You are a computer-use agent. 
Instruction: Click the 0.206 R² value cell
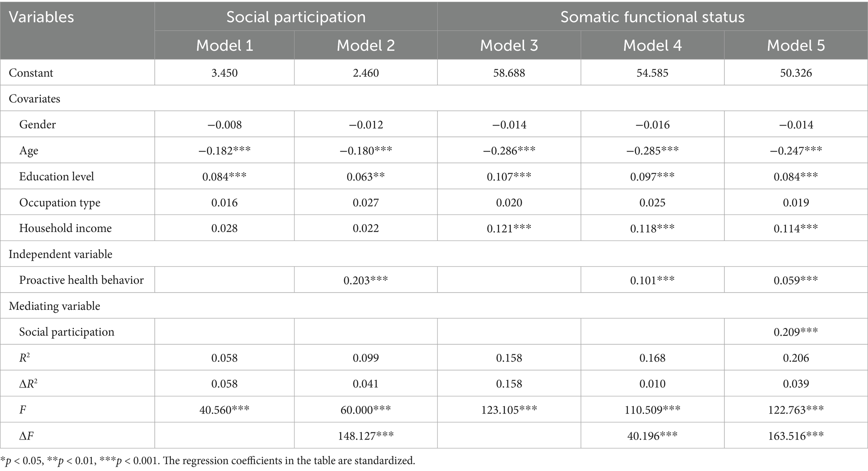pos(796,358)
